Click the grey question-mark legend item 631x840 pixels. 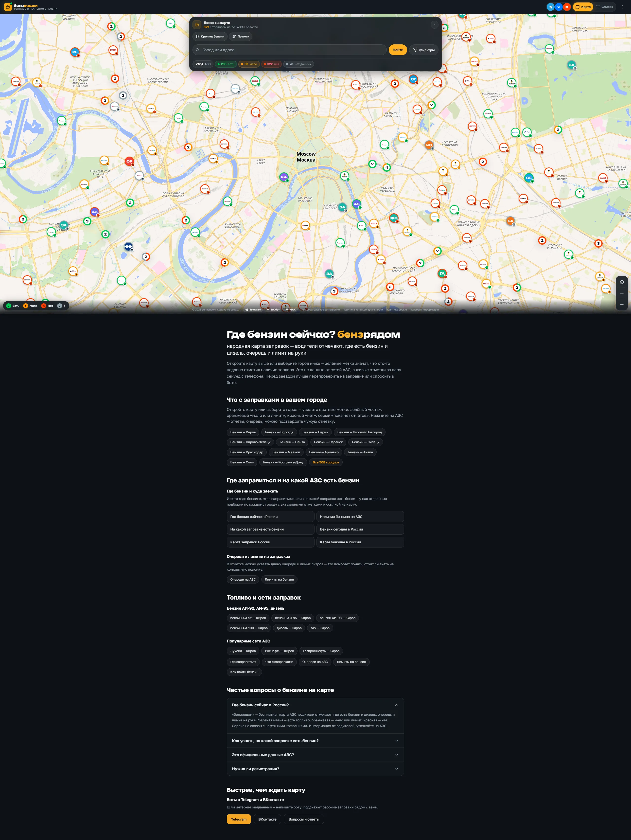pyautogui.click(x=61, y=306)
